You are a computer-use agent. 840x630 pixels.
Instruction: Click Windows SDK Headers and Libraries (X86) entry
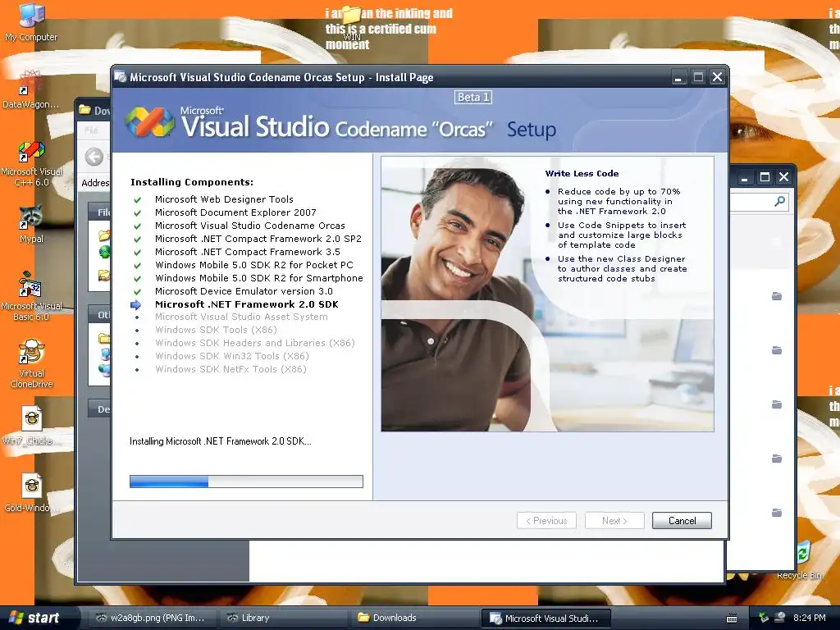(255, 343)
